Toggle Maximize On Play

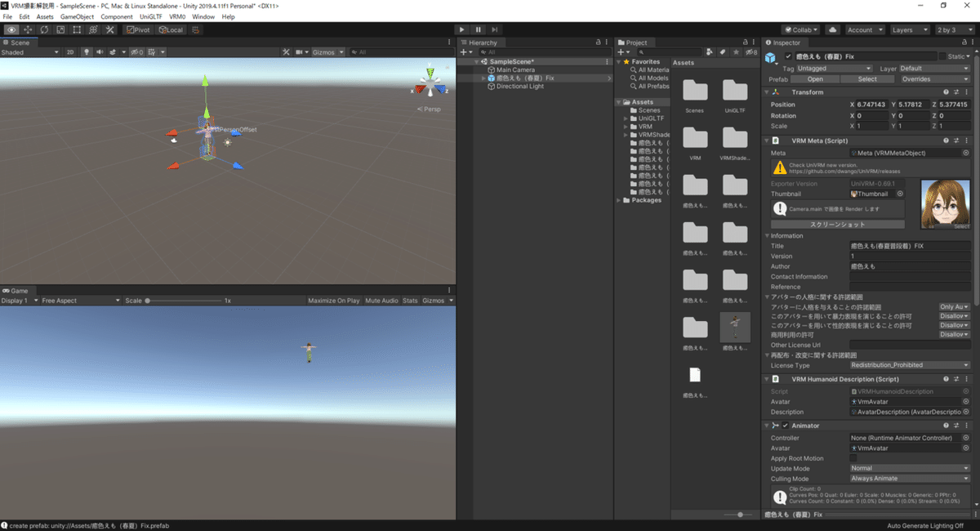(334, 301)
